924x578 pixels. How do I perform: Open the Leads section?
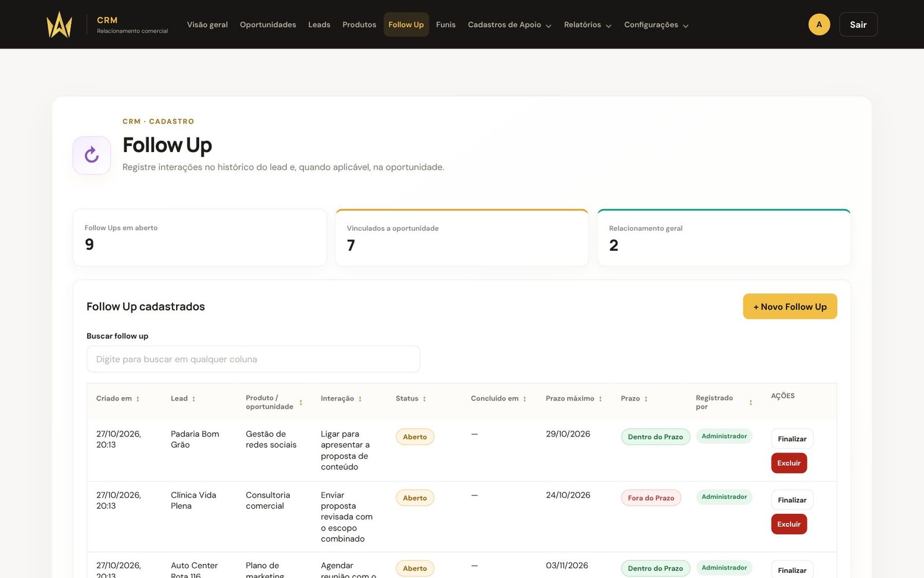[x=319, y=25]
